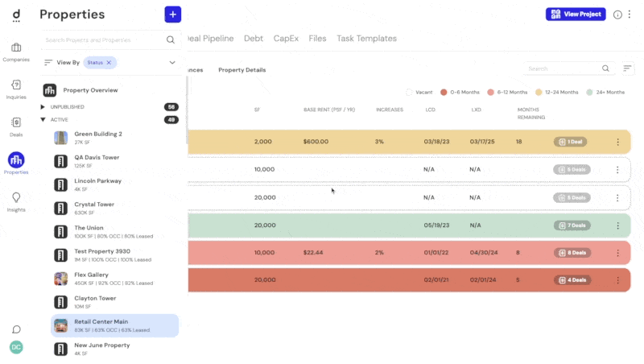Collapse the ACTIVE group
The image size is (644, 364).
[x=43, y=119]
